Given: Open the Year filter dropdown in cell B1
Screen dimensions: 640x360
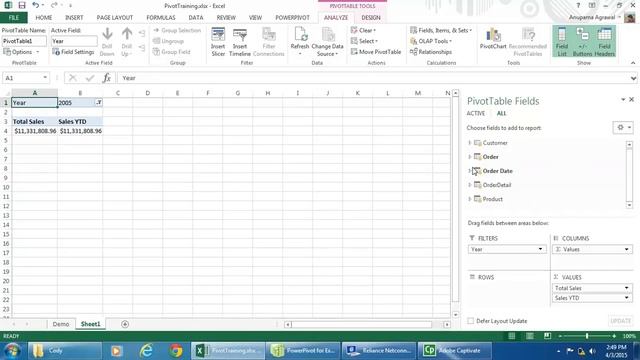Looking at the screenshot, I should pos(99,102).
